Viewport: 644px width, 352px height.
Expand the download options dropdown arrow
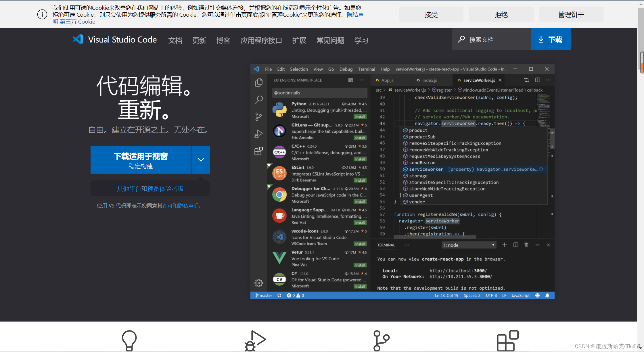[x=201, y=160]
